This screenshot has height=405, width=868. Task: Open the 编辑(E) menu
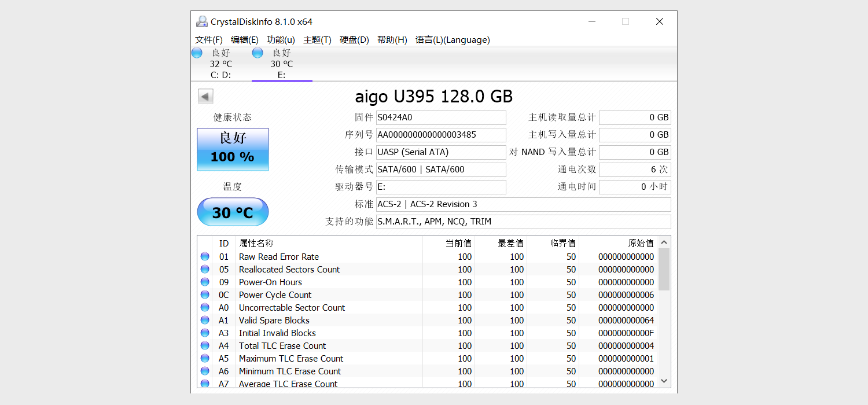(x=245, y=40)
